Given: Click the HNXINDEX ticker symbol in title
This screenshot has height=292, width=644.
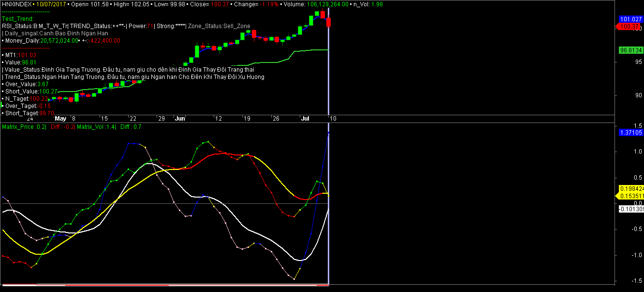Looking at the screenshot, I should [x=18, y=4].
